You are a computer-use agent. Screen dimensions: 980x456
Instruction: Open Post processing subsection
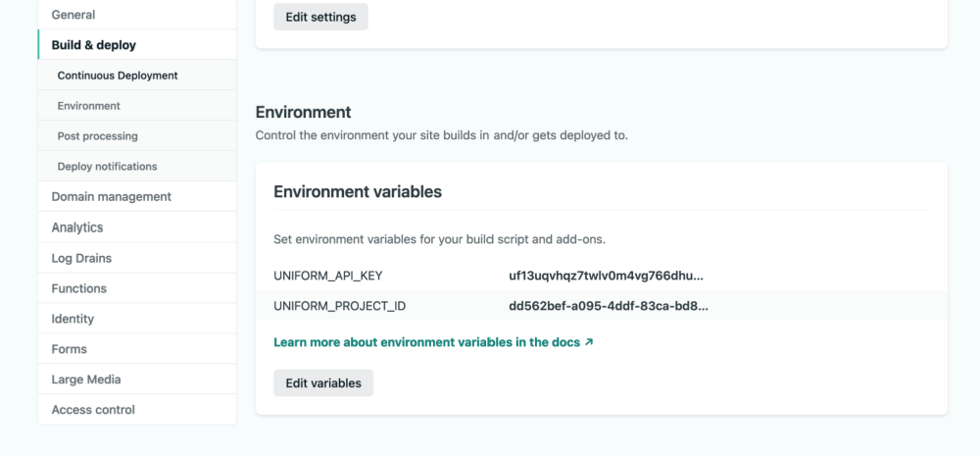(x=98, y=136)
